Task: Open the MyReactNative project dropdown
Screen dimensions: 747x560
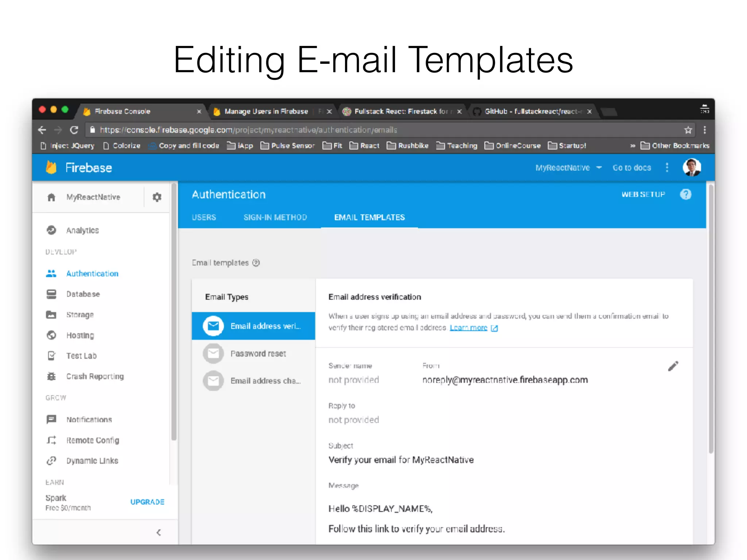Action: pos(568,168)
